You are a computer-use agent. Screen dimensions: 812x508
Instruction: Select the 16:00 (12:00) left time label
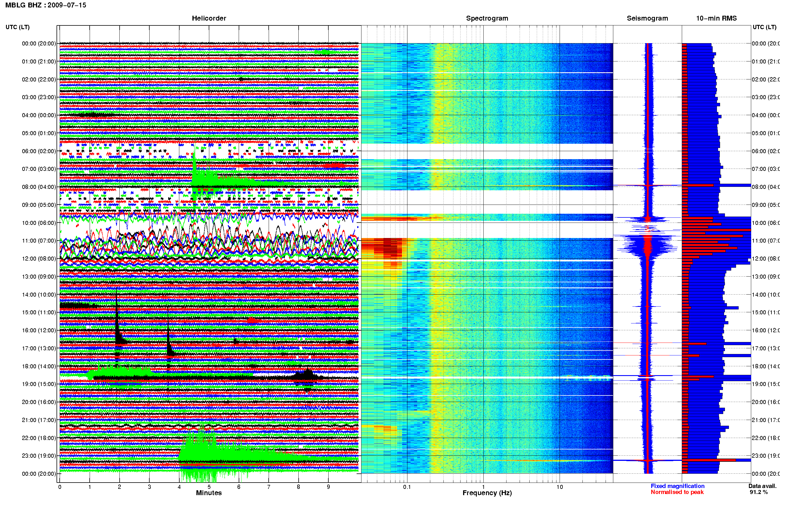(39, 330)
